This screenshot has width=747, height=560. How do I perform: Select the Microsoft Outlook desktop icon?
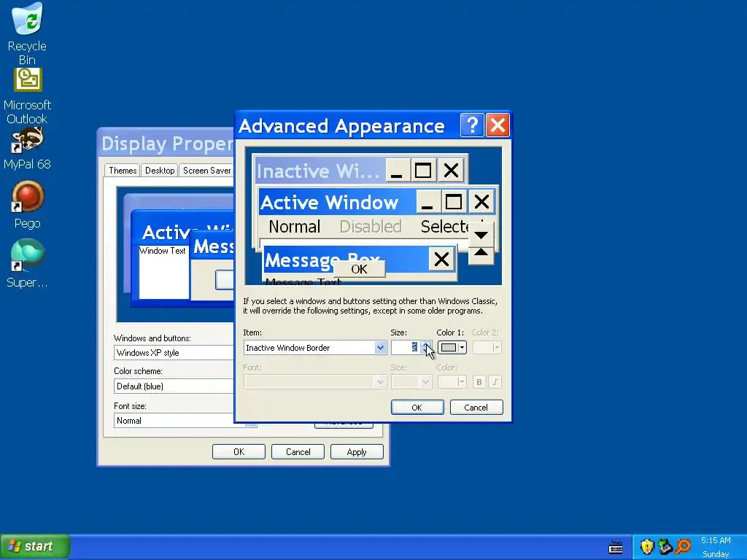click(27, 96)
